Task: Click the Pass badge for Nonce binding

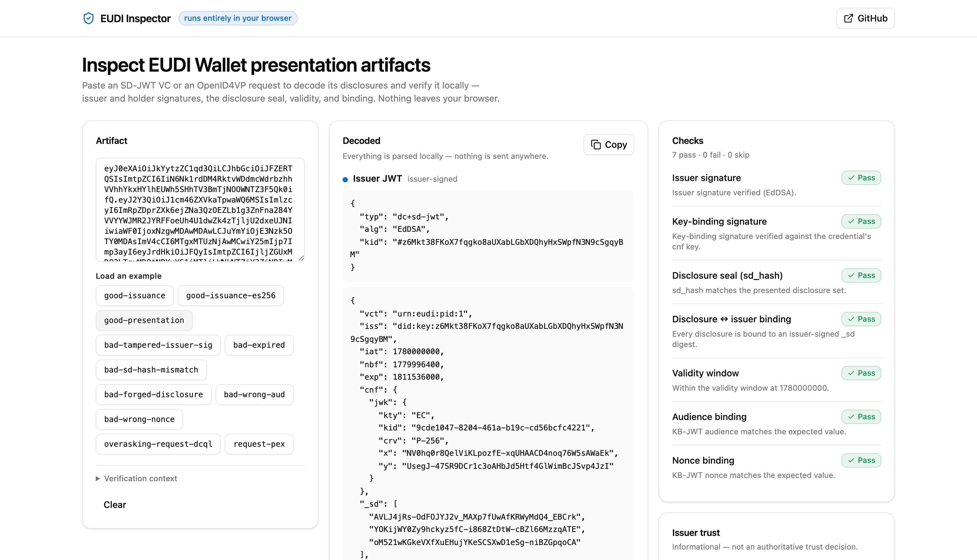Action: 861,460
